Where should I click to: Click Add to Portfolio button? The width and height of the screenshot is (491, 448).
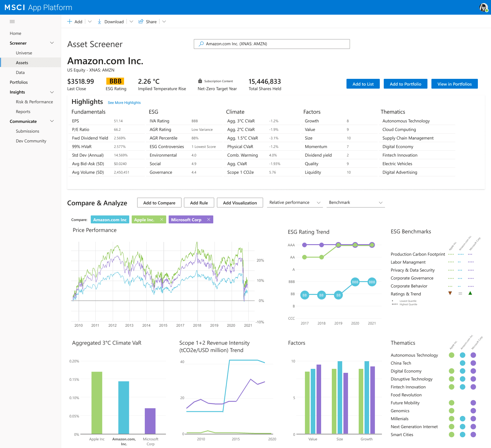pyautogui.click(x=405, y=84)
